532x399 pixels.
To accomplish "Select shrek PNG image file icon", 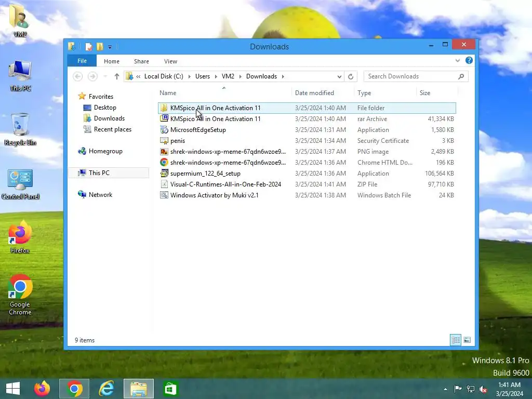I will coord(164,151).
